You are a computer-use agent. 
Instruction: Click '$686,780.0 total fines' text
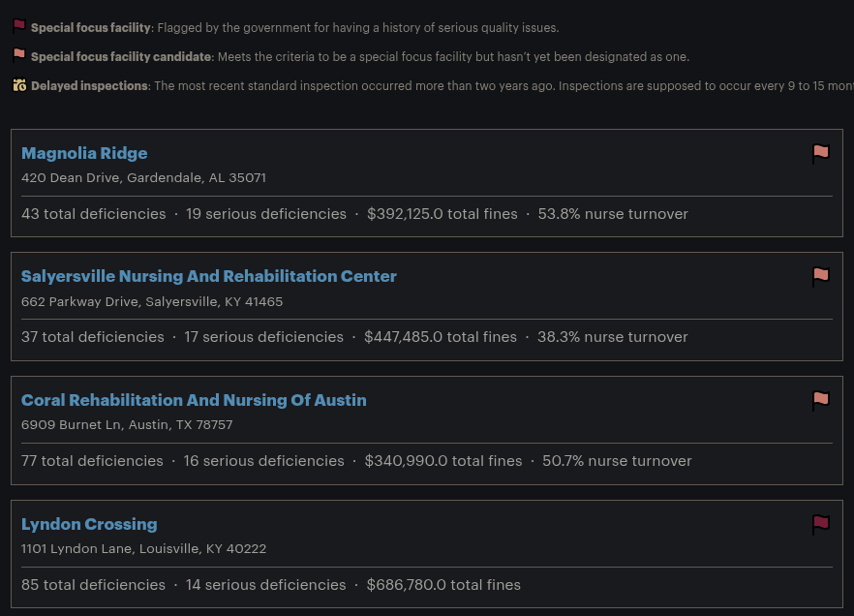[x=443, y=585]
